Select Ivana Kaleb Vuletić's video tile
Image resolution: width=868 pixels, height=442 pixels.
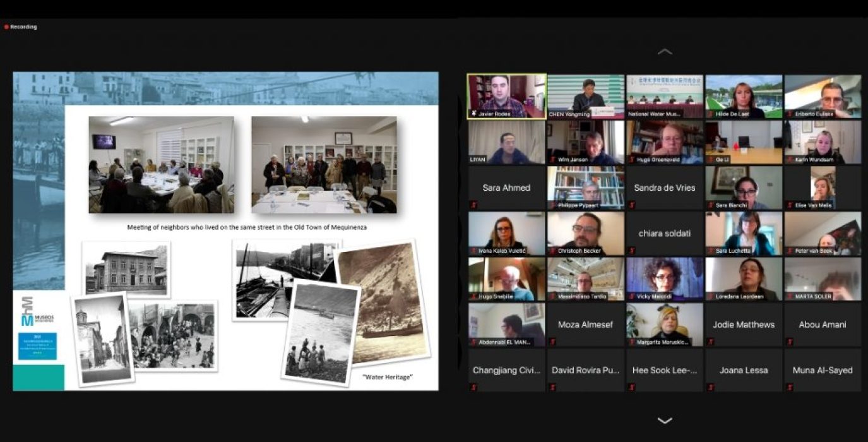coord(506,234)
